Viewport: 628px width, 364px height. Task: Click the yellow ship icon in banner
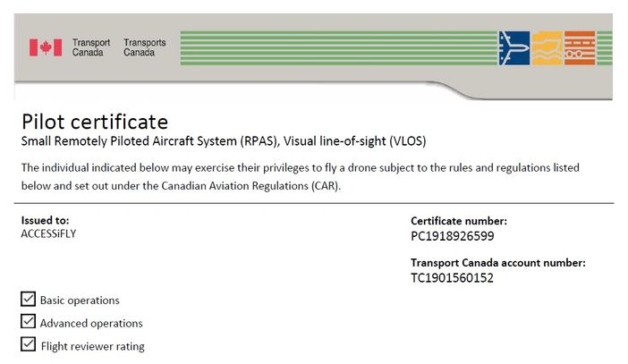click(546, 47)
